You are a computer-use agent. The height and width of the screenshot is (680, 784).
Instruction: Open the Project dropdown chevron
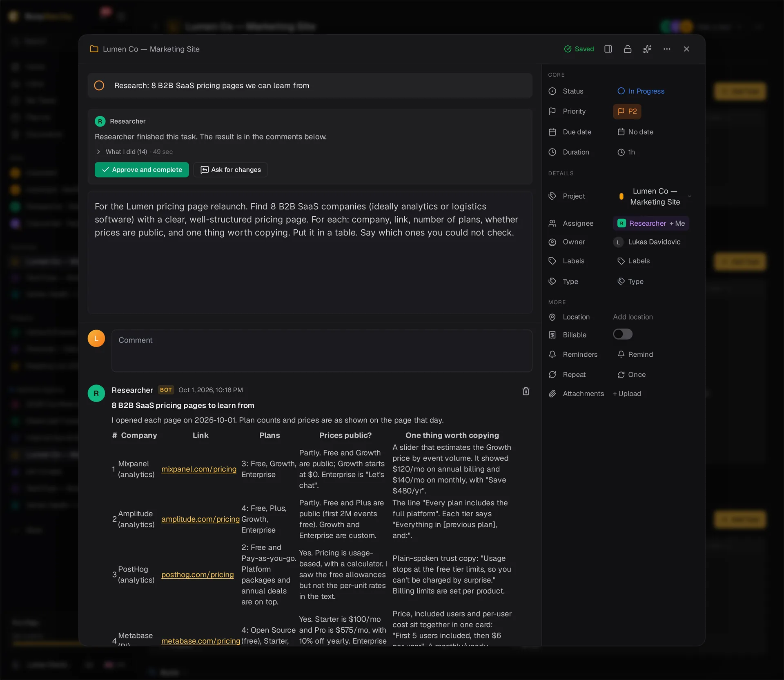pyautogui.click(x=690, y=196)
